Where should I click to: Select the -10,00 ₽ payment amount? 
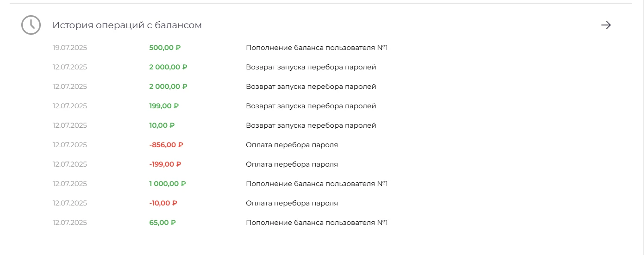(163, 203)
